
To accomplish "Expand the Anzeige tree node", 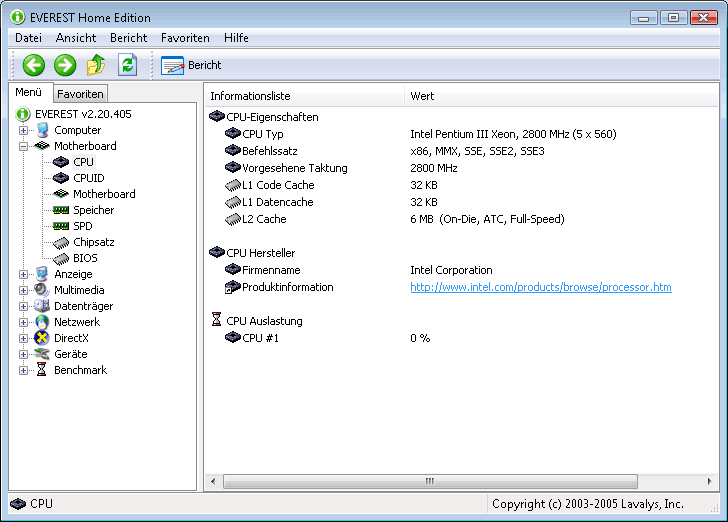I will click(x=23, y=274).
